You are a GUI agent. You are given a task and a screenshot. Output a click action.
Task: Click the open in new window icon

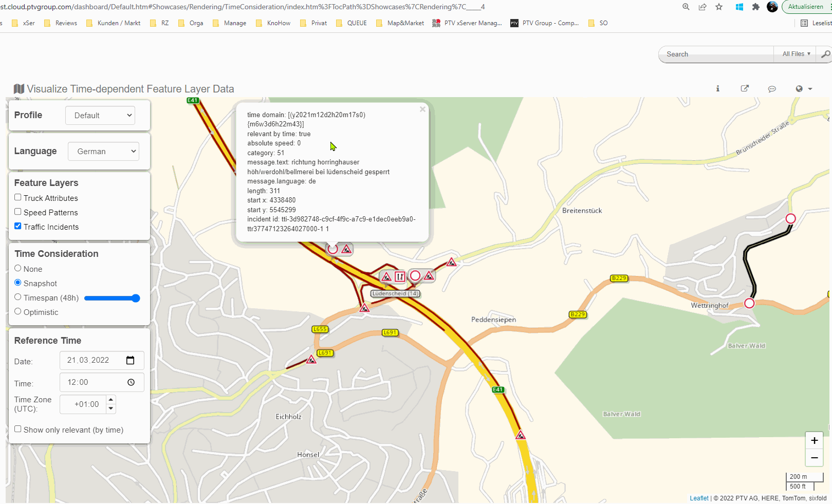[745, 89]
